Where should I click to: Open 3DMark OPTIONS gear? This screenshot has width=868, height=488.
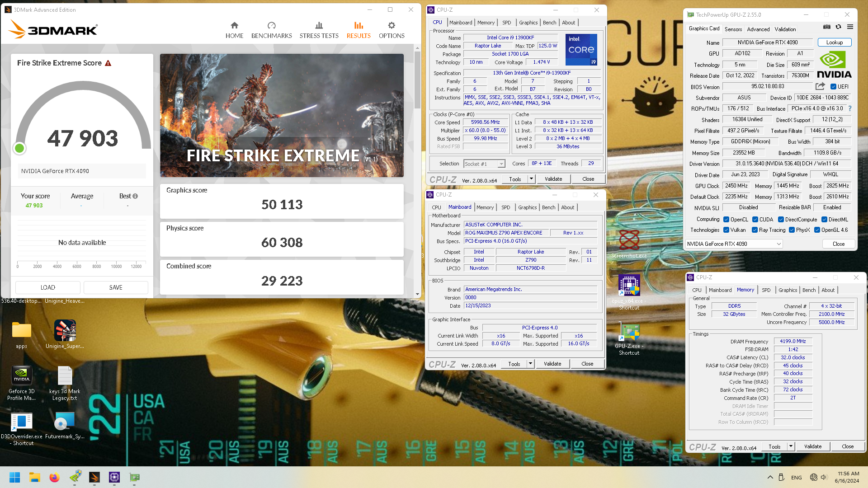point(392,30)
